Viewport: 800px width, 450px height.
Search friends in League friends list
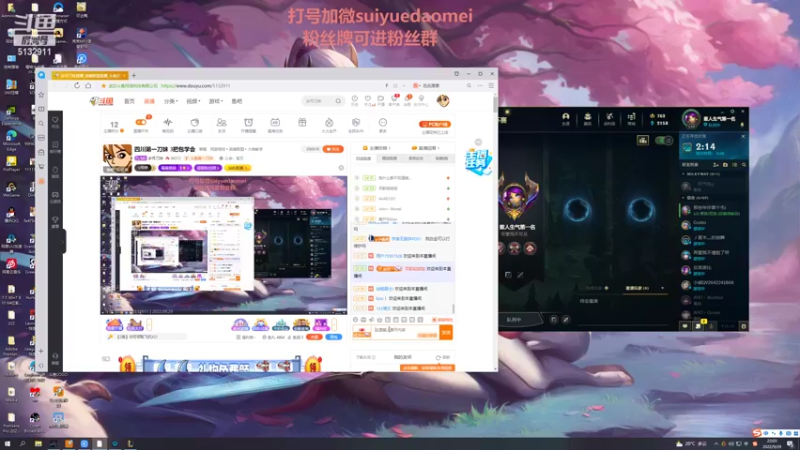pos(744,165)
